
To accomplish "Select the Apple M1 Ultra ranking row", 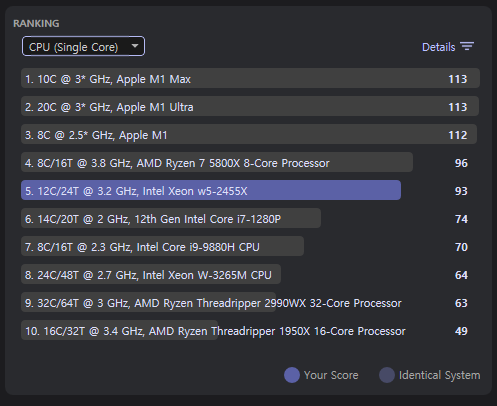I will click(250, 106).
